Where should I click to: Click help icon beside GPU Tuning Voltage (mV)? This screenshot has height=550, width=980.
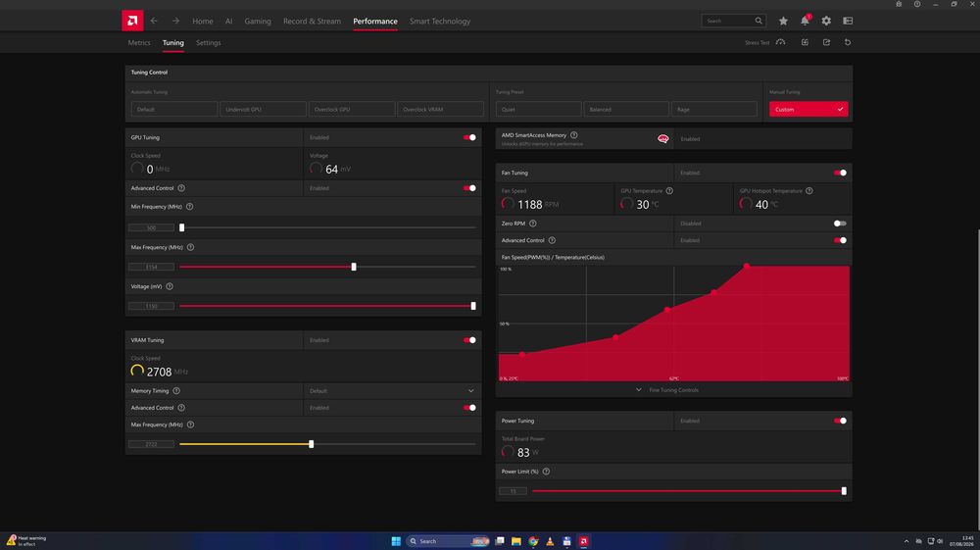170,286
